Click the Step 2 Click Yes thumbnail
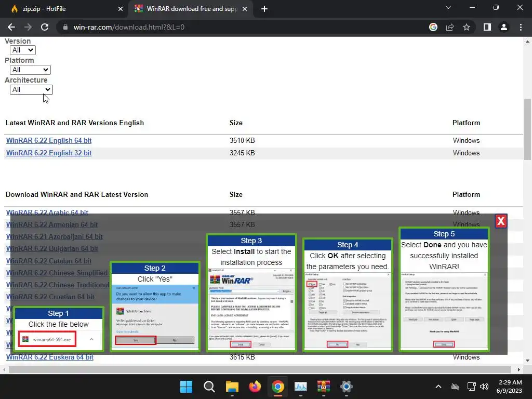The height and width of the screenshot is (399, 532). click(x=155, y=307)
